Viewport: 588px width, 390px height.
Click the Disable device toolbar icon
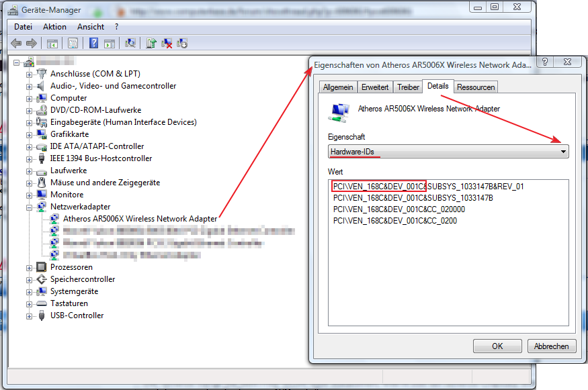tap(182, 44)
